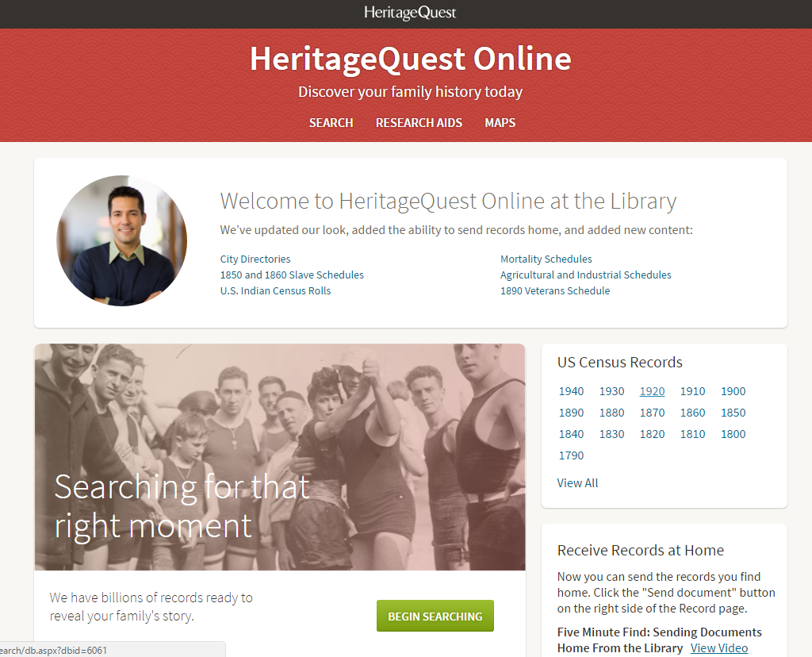Open the SEARCH menu

(331, 122)
